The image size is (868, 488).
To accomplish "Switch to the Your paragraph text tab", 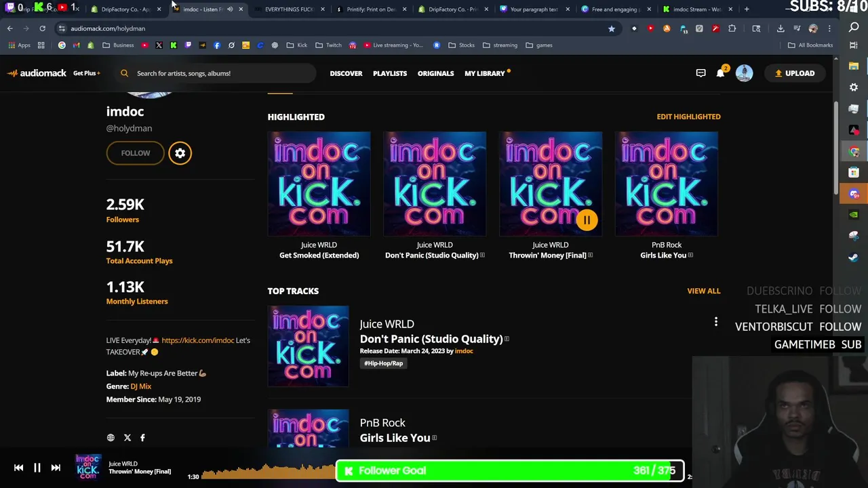I will click(534, 9).
